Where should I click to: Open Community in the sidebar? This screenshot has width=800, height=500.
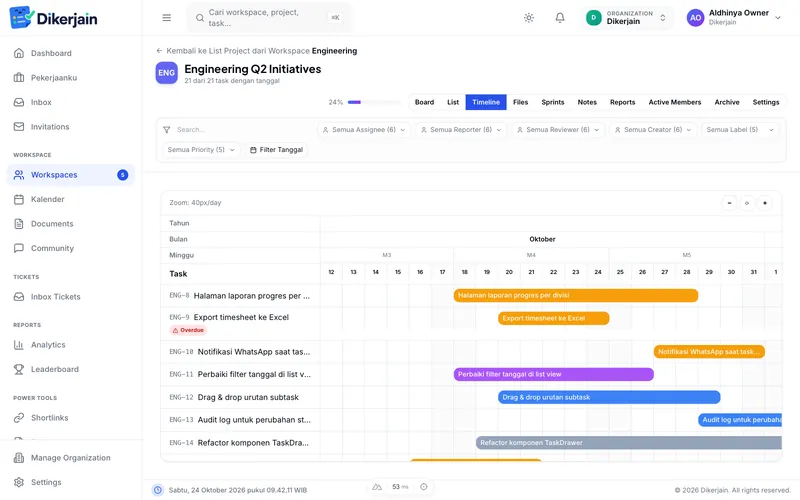(71, 248)
